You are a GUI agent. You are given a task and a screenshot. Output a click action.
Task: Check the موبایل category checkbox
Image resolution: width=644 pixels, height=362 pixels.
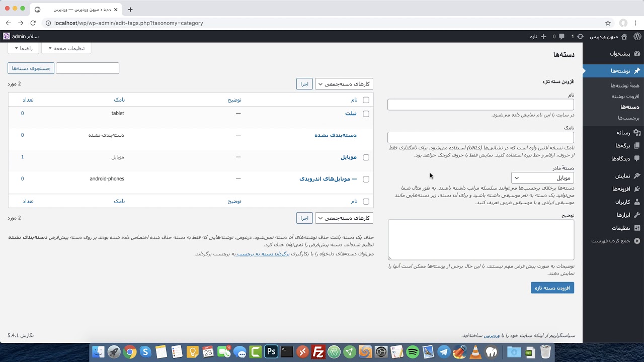pos(366,157)
